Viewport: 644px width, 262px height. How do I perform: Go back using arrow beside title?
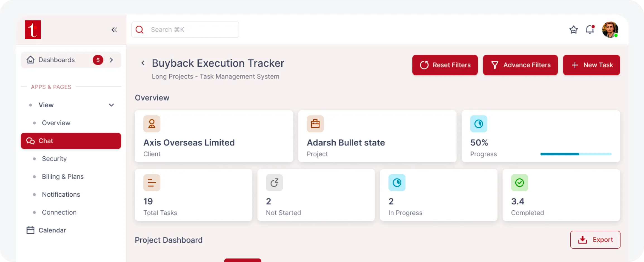tap(143, 63)
